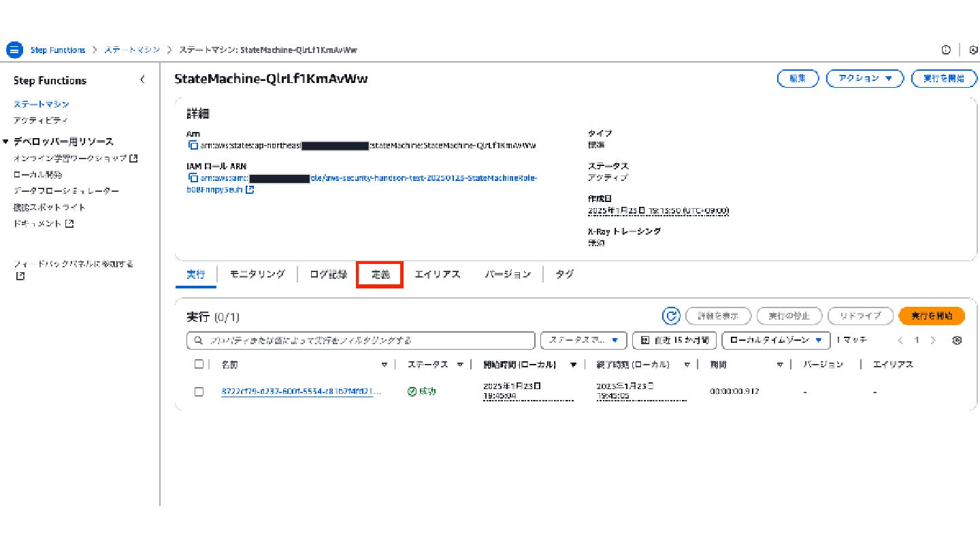
Task: Go to the previous page of executions
Action: click(x=900, y=340)
